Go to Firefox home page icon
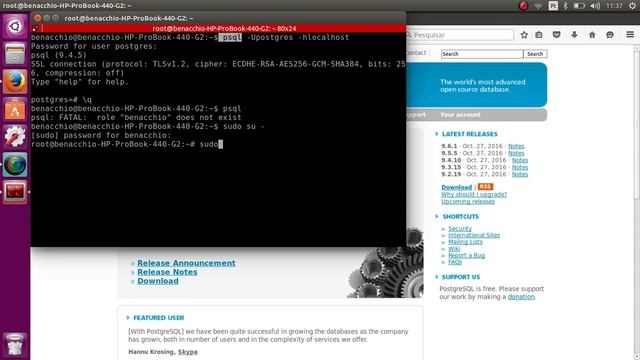The image size is (640, 360). coord(592,35)
